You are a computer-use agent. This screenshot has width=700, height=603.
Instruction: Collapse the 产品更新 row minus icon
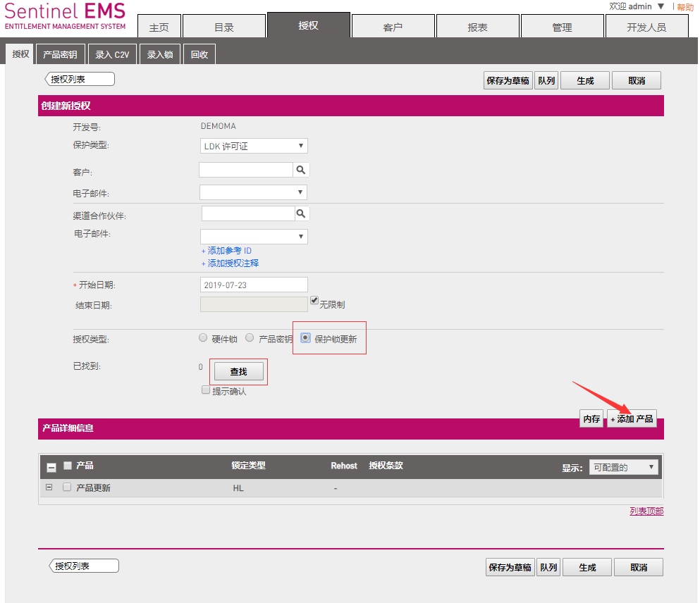click(49, 487)
